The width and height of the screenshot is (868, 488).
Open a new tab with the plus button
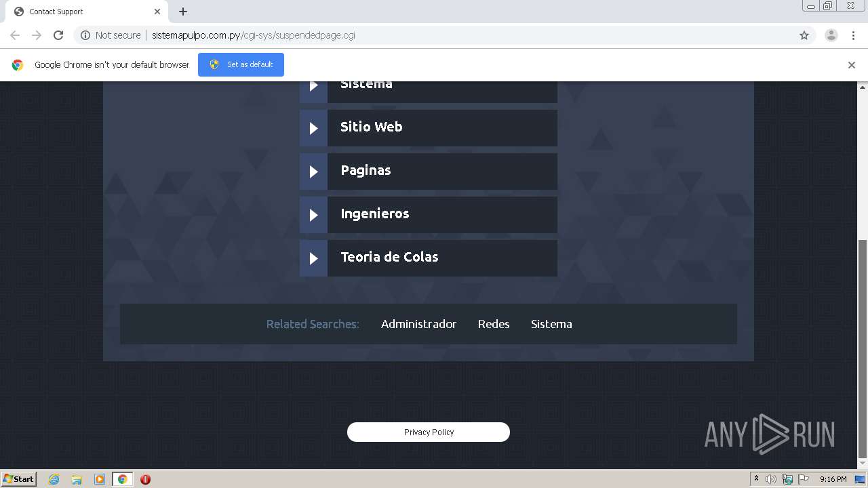tap(183, 12)
